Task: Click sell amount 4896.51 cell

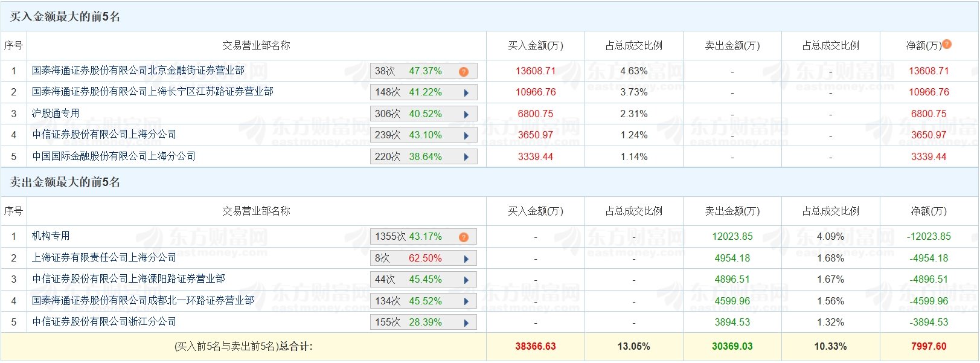Action: pos(732,280)
